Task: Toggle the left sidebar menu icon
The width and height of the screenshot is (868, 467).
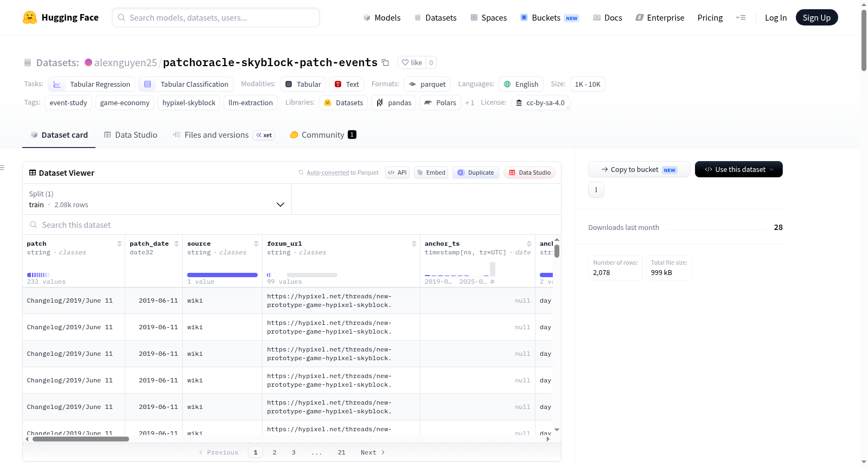Action: tap(2, 168)
